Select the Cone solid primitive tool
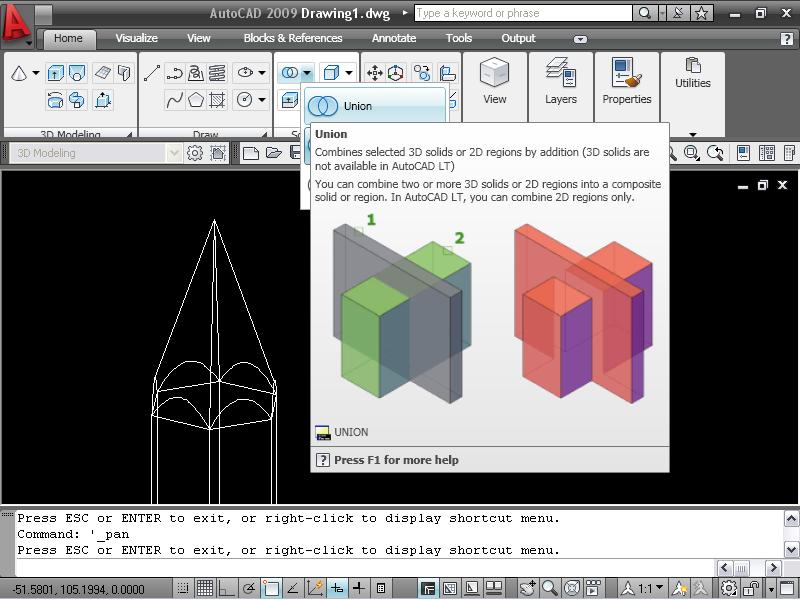 coord(19,73)
